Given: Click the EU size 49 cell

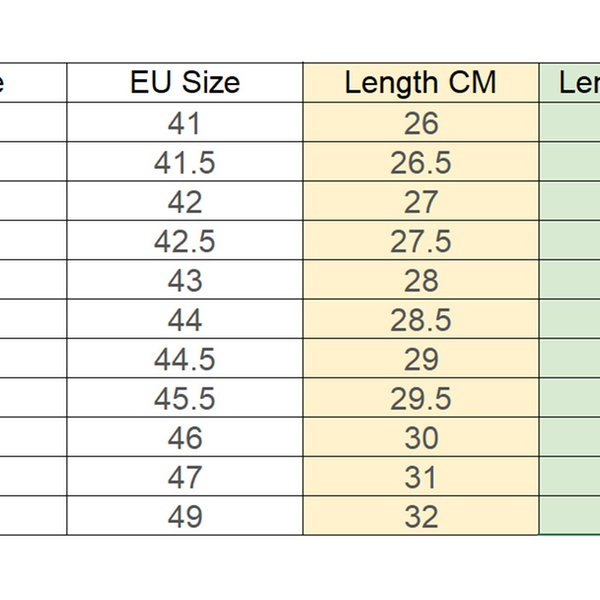Looking at the screenshot, I should click(x=185, y=516).
